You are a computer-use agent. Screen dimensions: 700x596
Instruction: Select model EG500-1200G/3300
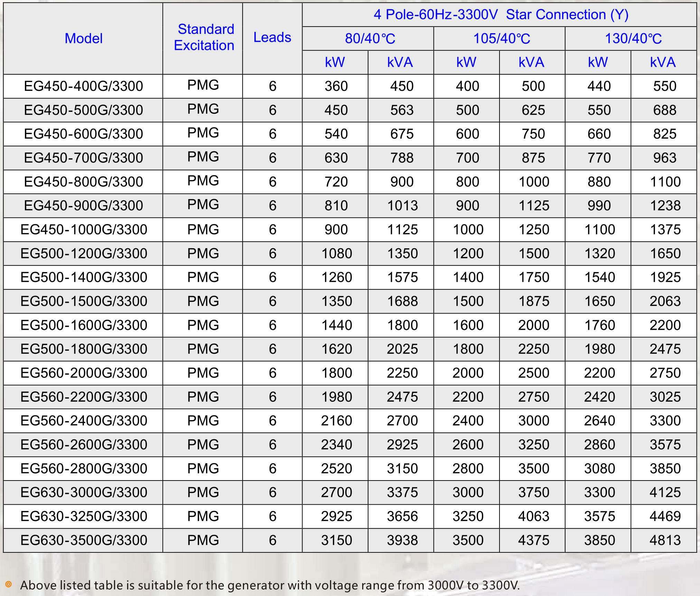click(x=84, y=253)
